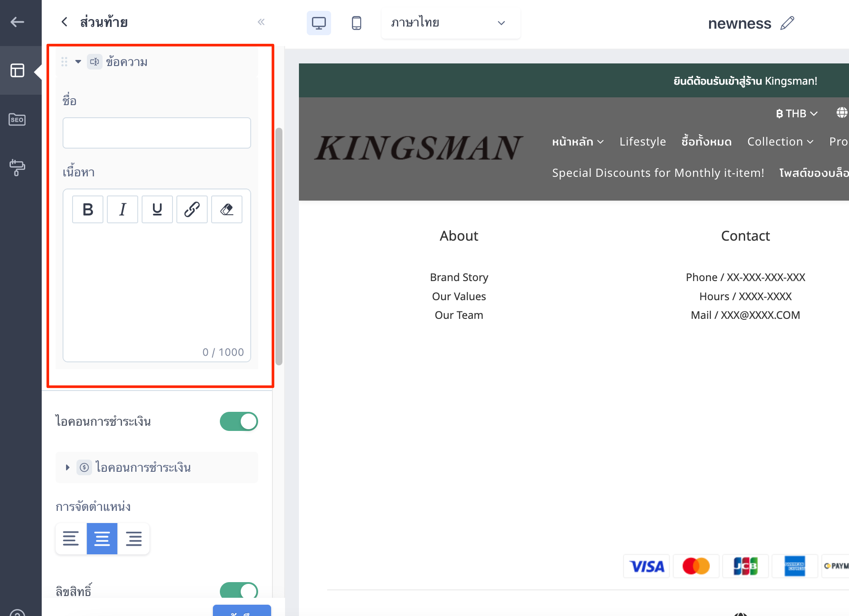Image resolution: width=849 pixels, height=616 pixels.
Task: Open ซื้อทั้งหมด menu item in preview
Action: [706, 142]
